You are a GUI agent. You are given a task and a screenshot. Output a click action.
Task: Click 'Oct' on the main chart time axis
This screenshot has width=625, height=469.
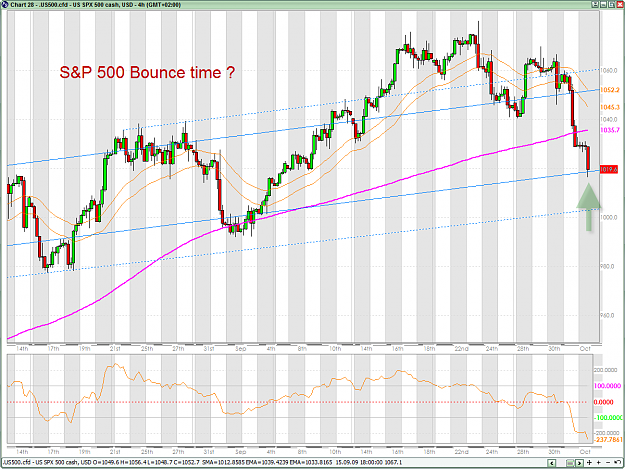pos(585,349)
